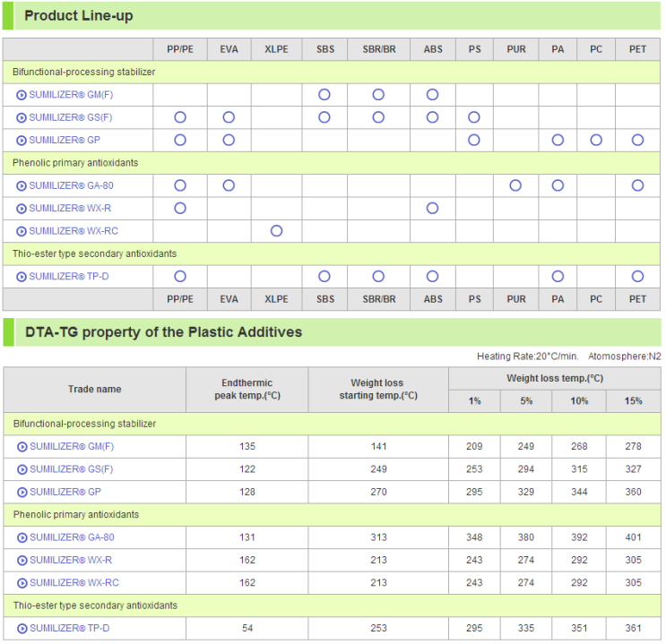Click arrow icon beside SUMILIZER WX-RC in Product Line-up
Viewport: 666px width, 644px height.
(22, 231)
